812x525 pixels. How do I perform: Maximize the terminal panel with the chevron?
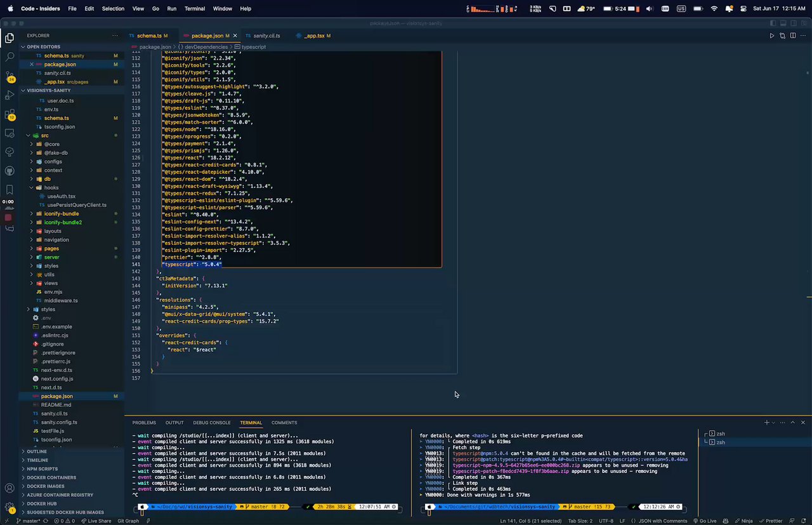(792, 422)
